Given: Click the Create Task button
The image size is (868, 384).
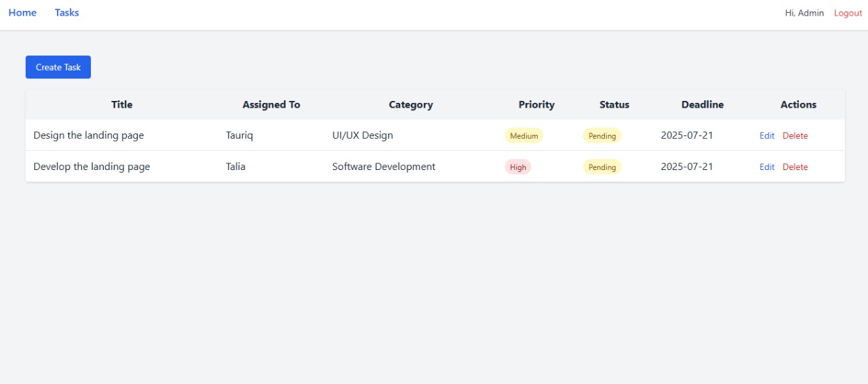Looking at the screenshot, I should pyautogui.click(x=58, y=67).
